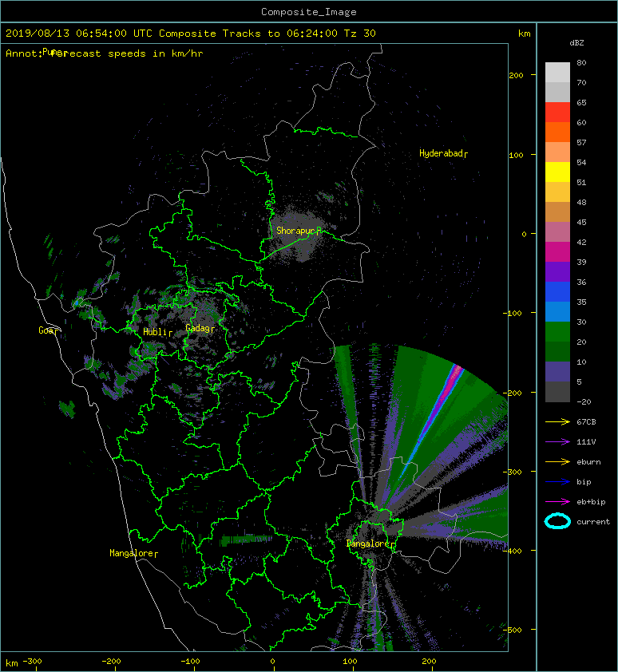Screen dimensions: 618x672
Task: Click the Hyderabad city label
Action: coord(442,153)
